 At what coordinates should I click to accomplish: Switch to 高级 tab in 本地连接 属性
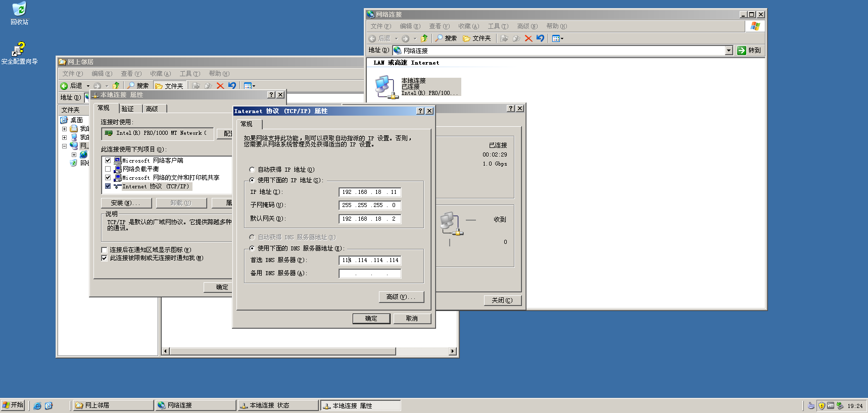[x=155, y=109]
